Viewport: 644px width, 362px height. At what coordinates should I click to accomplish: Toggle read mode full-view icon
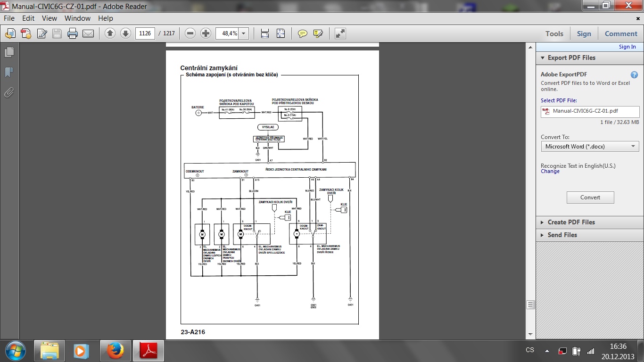340,33
